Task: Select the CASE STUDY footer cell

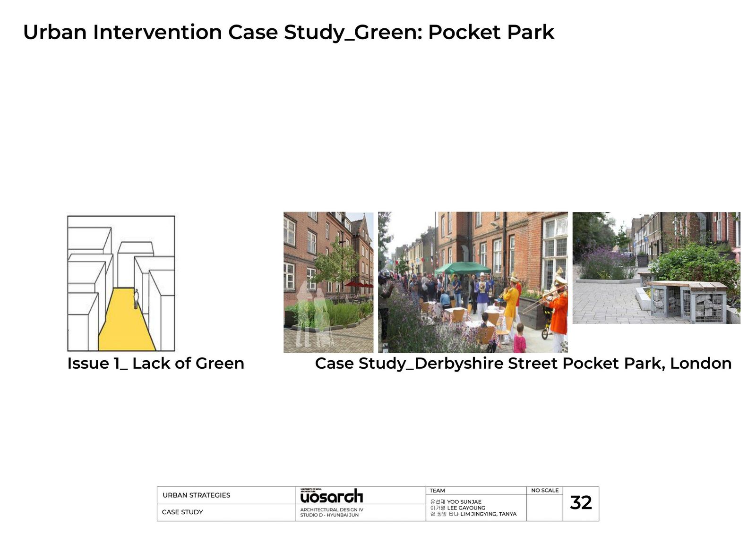Action: coord(182,512)
